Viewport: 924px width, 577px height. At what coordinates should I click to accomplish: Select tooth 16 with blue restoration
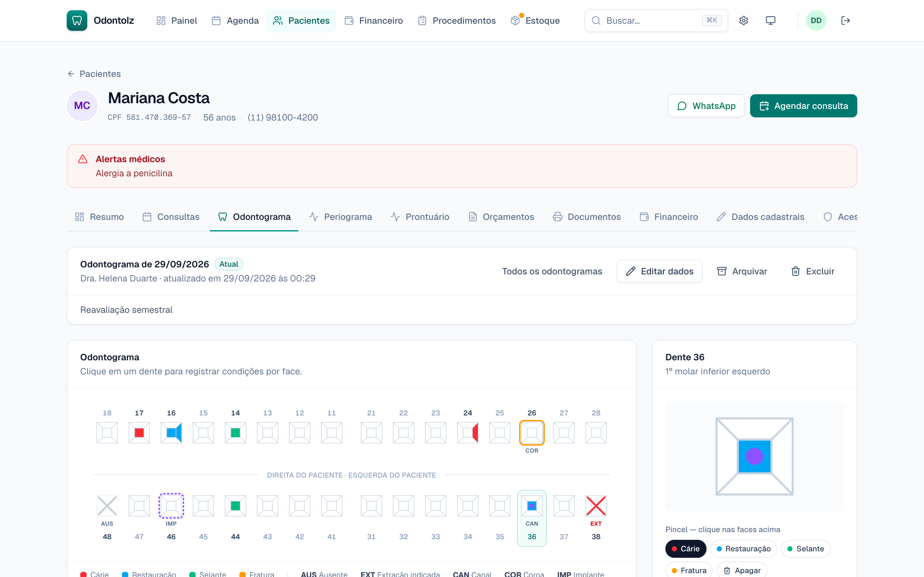click(171, 432)
